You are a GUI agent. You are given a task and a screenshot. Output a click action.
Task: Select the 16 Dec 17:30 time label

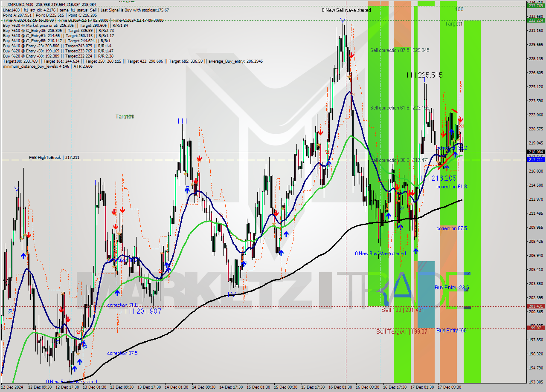(x=395, y=387)
